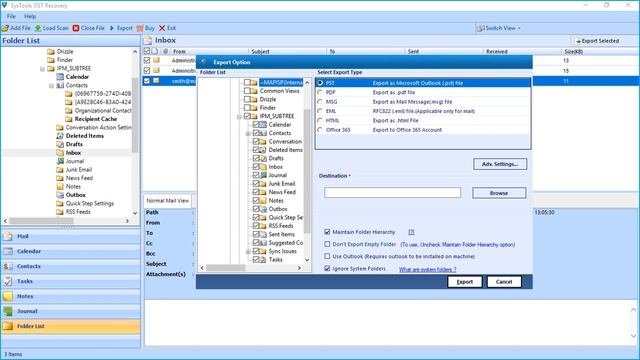Screen dimensions: 640x360
Task: Uncheck Junk Email in dialog folder list
Action: (x=256, y=184)
